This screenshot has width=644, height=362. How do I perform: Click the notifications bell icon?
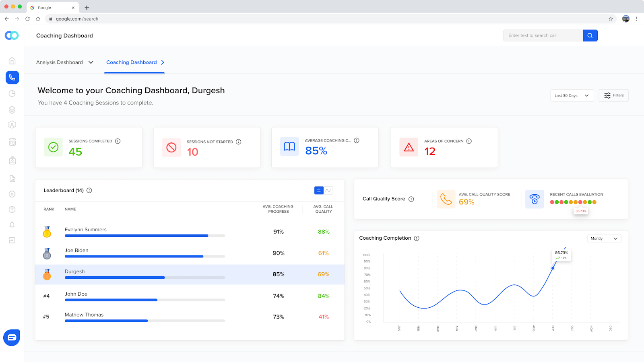pyautogui.click(x=12, y=225)
